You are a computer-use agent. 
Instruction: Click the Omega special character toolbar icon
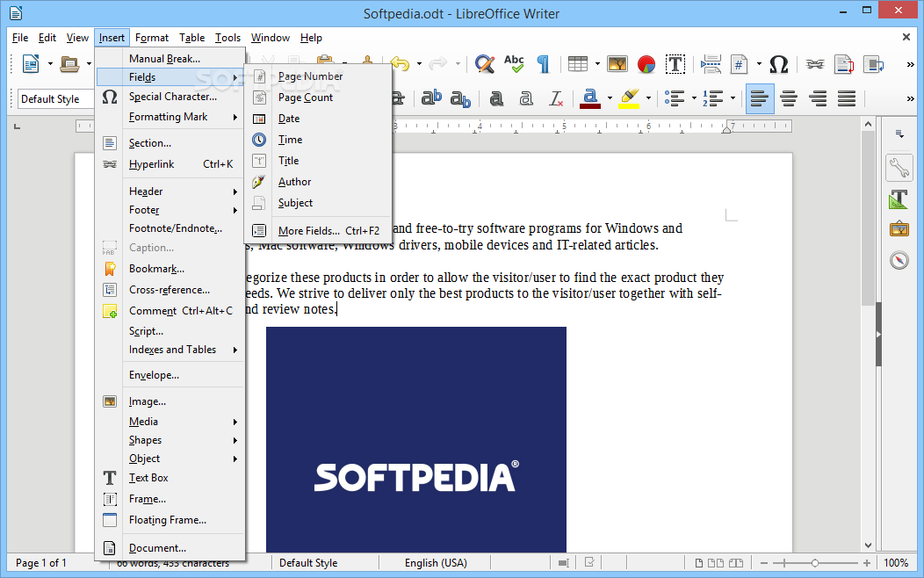[x=778, y=63]
